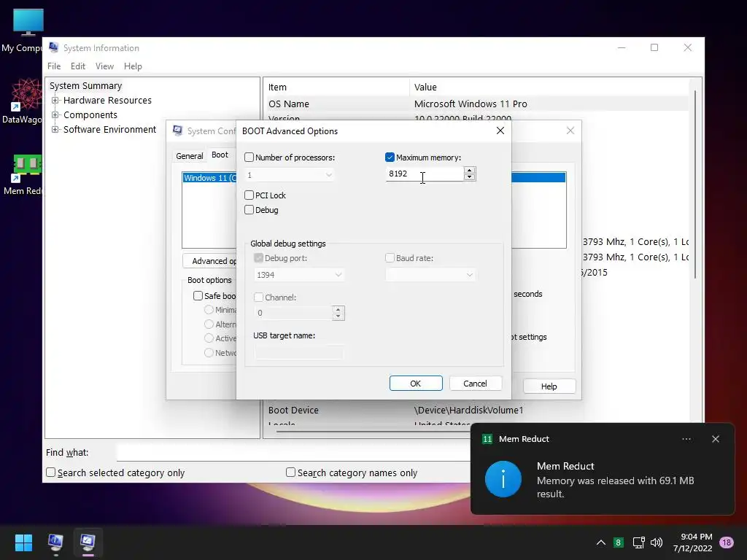Click Help button in System Configuration

click(549, 386)
